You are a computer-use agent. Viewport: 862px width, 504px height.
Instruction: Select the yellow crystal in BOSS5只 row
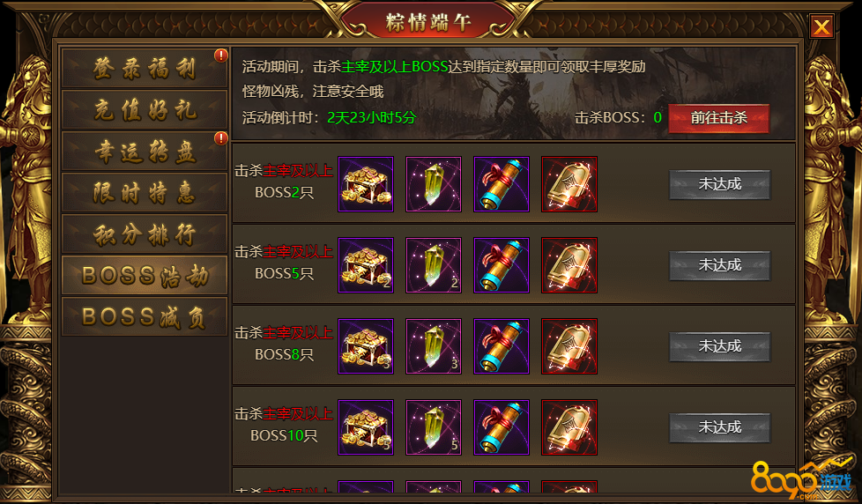click(x=433, y=265)
